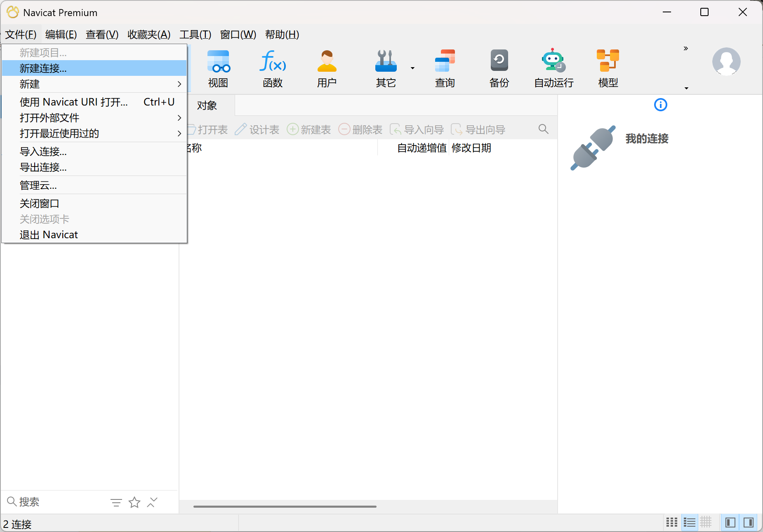The image size is (763, 532).
Task: Open the 备份 (Backup) toolbar icon
Action: 499,68
